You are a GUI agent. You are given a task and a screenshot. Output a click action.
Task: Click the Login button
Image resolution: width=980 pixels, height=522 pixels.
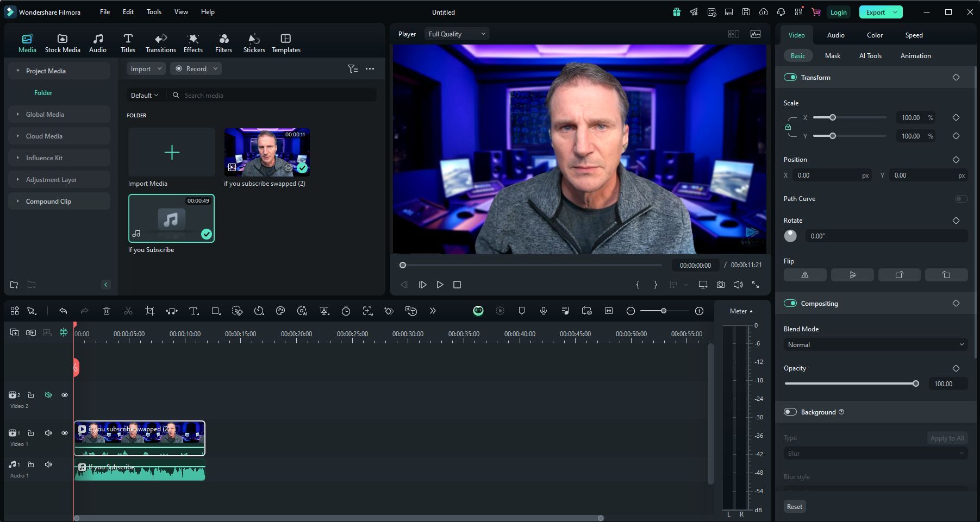838,12
